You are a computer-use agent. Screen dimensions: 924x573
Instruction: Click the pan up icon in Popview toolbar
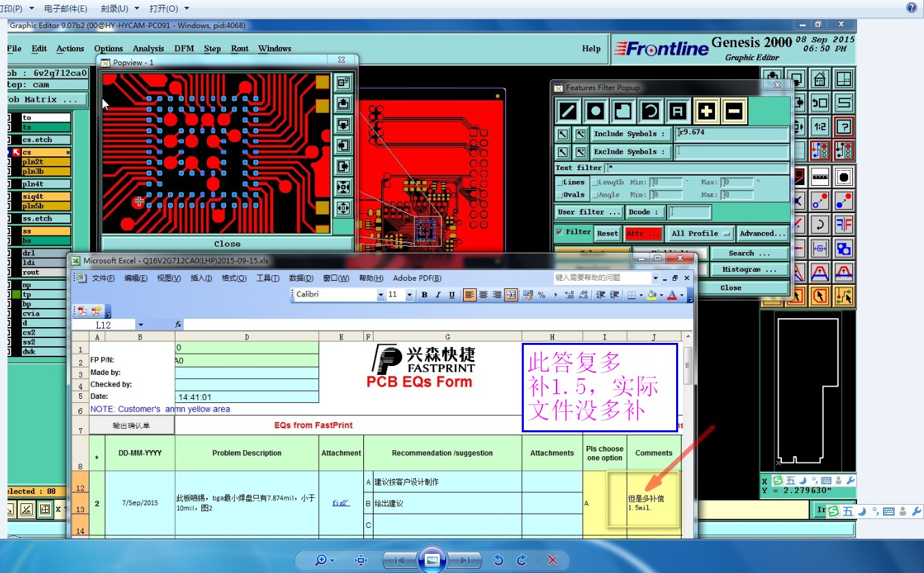point(343,104)
